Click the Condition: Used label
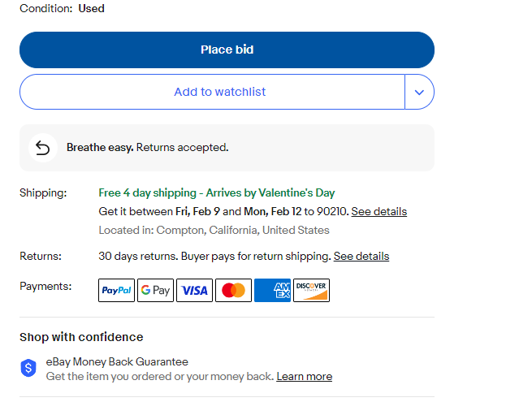Image resolution: width=532 pixels, height=415 pixels. coord(62,9)
